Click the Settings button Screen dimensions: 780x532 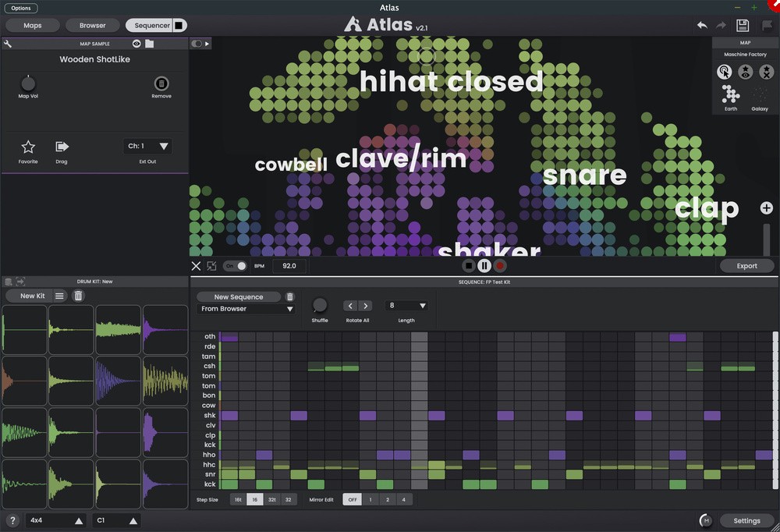tap(746, 520)
